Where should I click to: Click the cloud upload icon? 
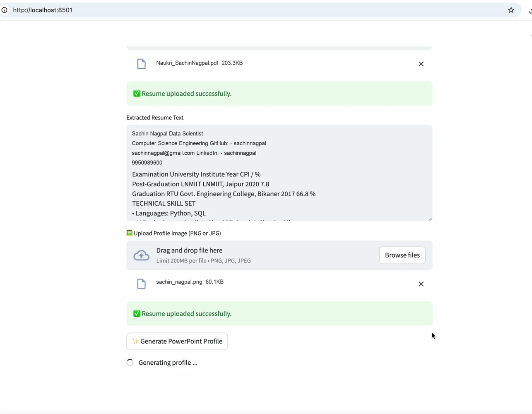pos(141,255)
